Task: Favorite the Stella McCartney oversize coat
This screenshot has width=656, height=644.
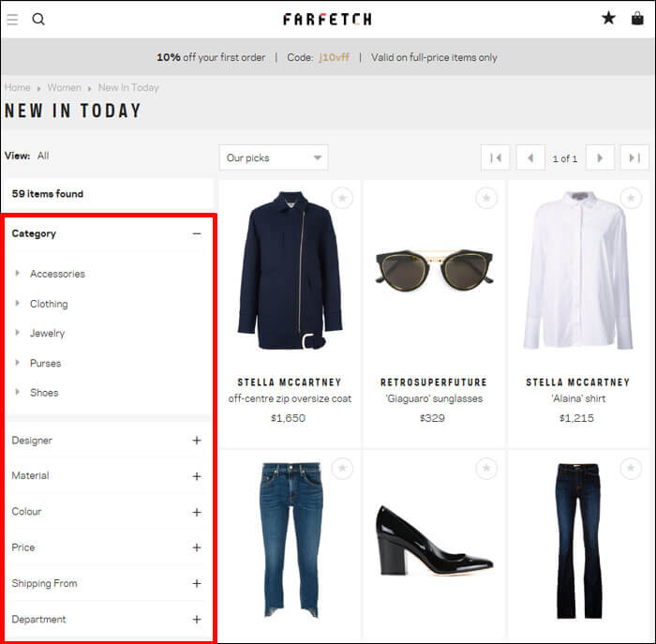Action: click(x=342, y=198)
